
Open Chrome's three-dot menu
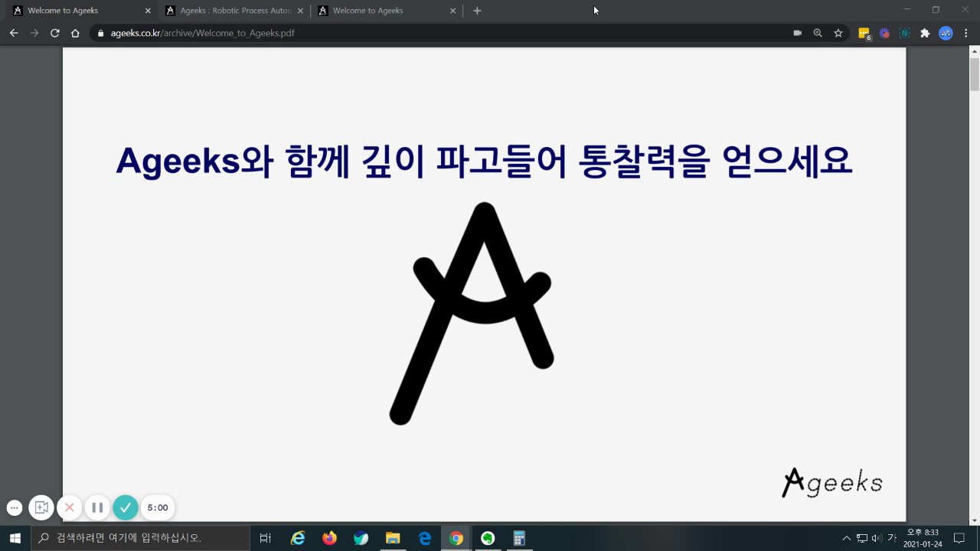pyautogui.click(x=966, y=33)
